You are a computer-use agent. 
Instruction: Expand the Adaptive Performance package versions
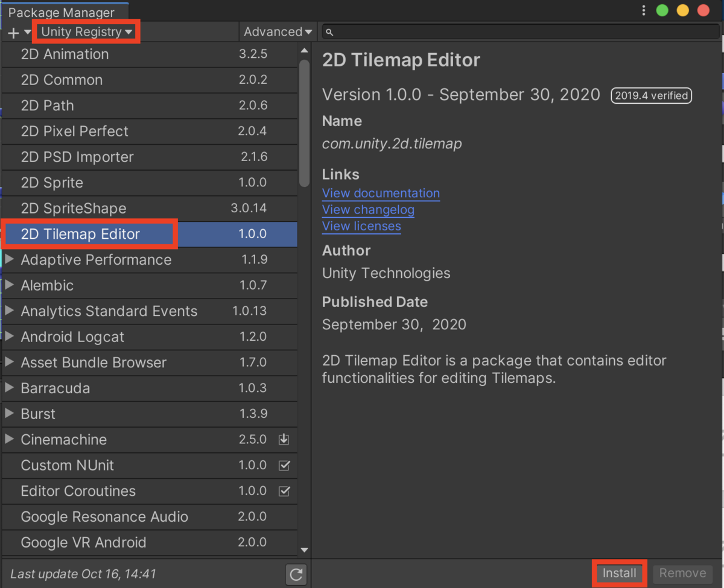9,259
